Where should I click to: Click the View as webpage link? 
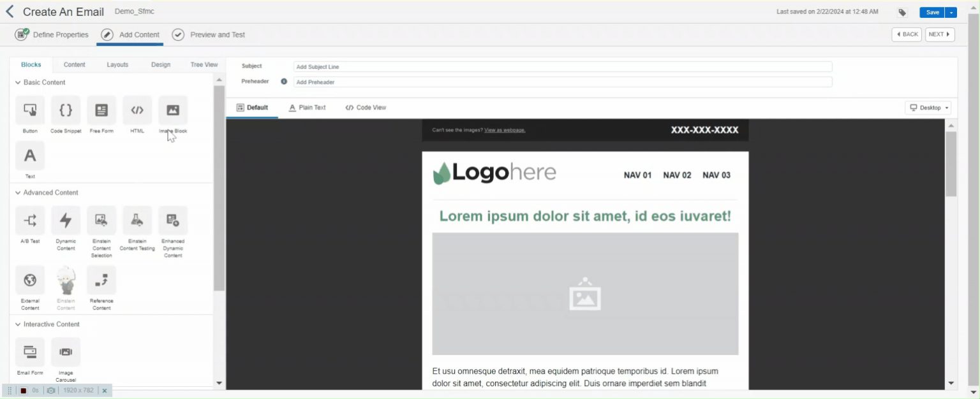coord(504,130)
